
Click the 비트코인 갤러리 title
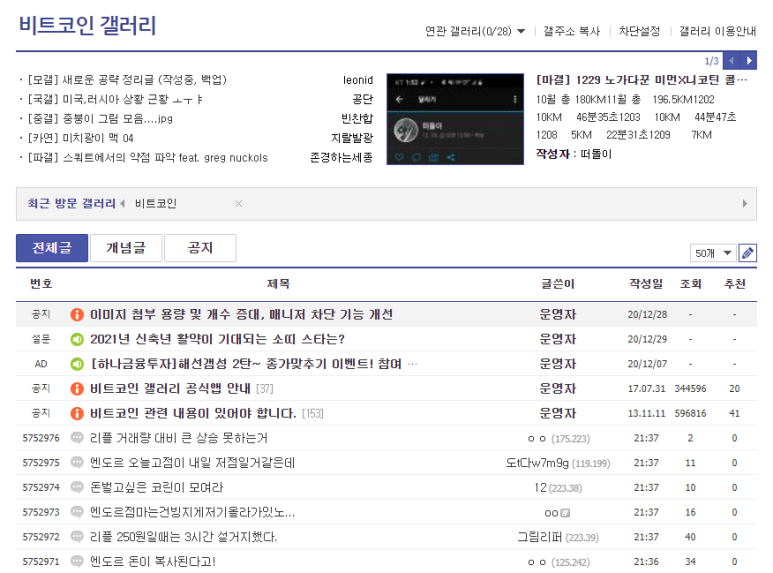pos(87,26)
